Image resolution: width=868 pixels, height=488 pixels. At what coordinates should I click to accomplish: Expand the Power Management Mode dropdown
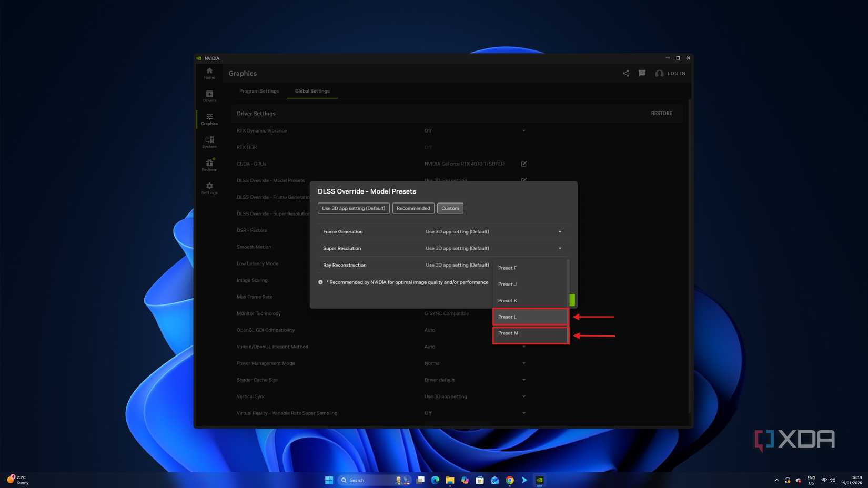point(523,363)
